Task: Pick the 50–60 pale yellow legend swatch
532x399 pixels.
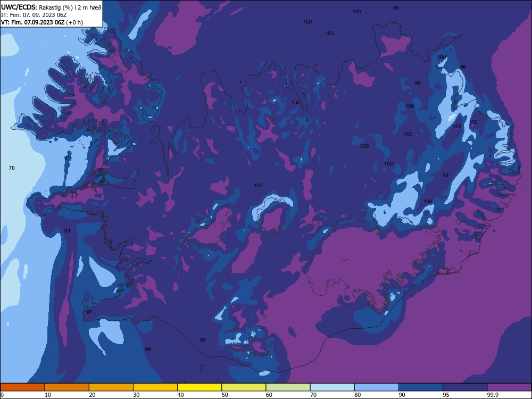Action: (x=244, y=387)
